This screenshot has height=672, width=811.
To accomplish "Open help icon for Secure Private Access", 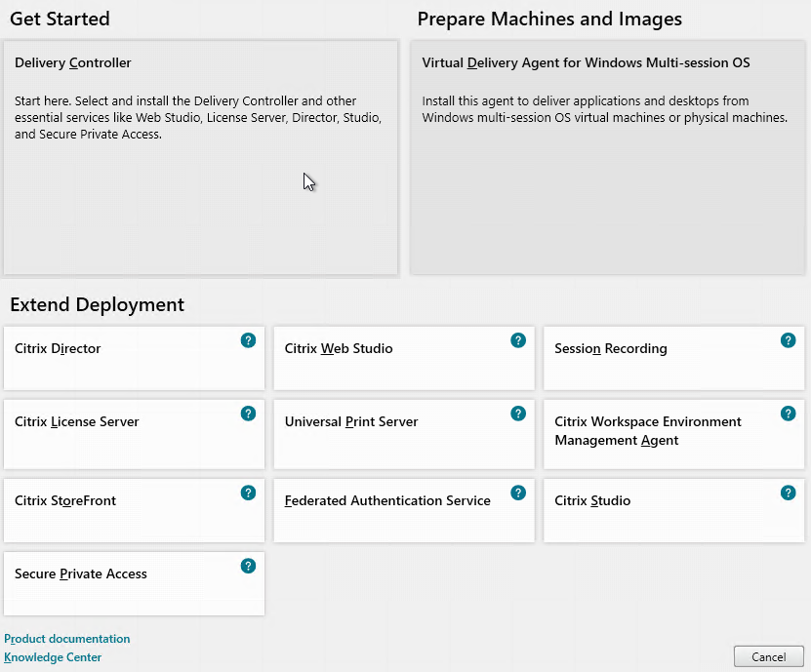I will point(248,566).
